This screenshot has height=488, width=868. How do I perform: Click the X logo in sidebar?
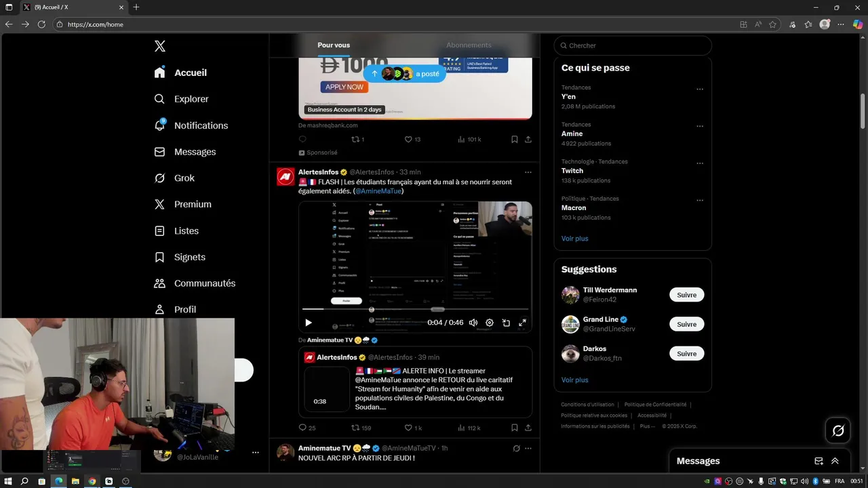(160, 46)
